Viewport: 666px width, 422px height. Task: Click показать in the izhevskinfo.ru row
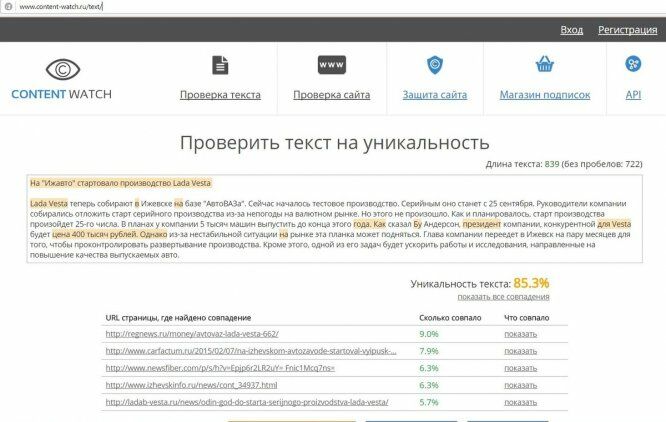point(520,385)
